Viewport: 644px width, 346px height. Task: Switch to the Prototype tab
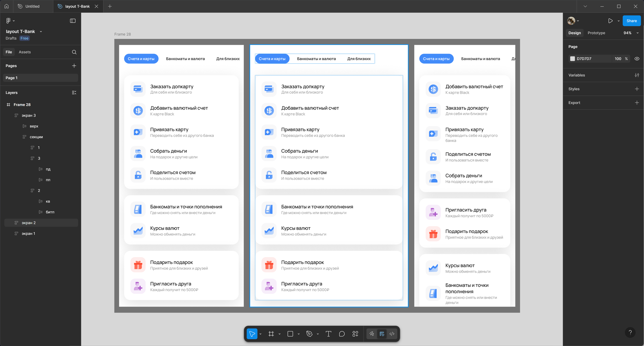coord(596,33)
